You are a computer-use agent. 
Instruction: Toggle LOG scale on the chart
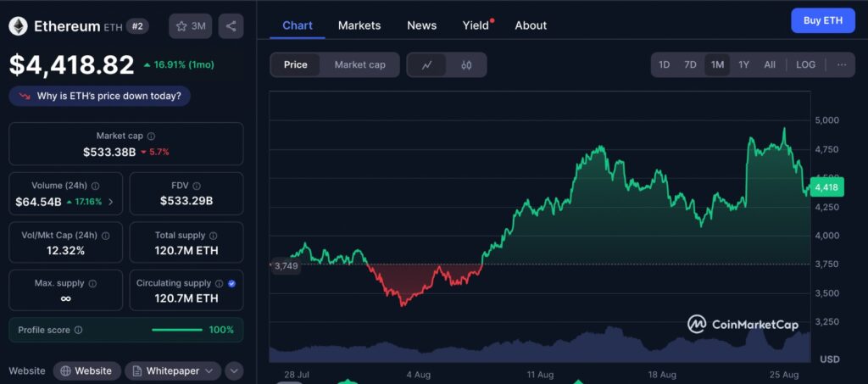coord(805,64)
